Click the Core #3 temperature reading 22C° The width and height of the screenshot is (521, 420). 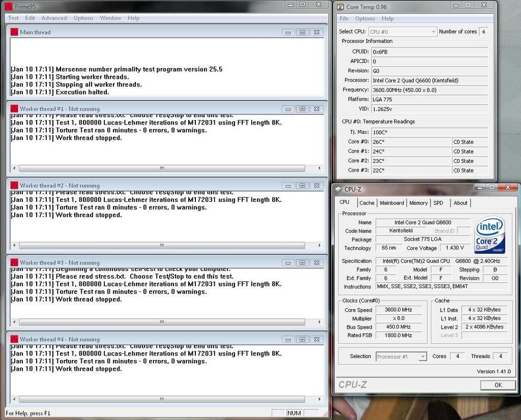(x=411, y=170)
